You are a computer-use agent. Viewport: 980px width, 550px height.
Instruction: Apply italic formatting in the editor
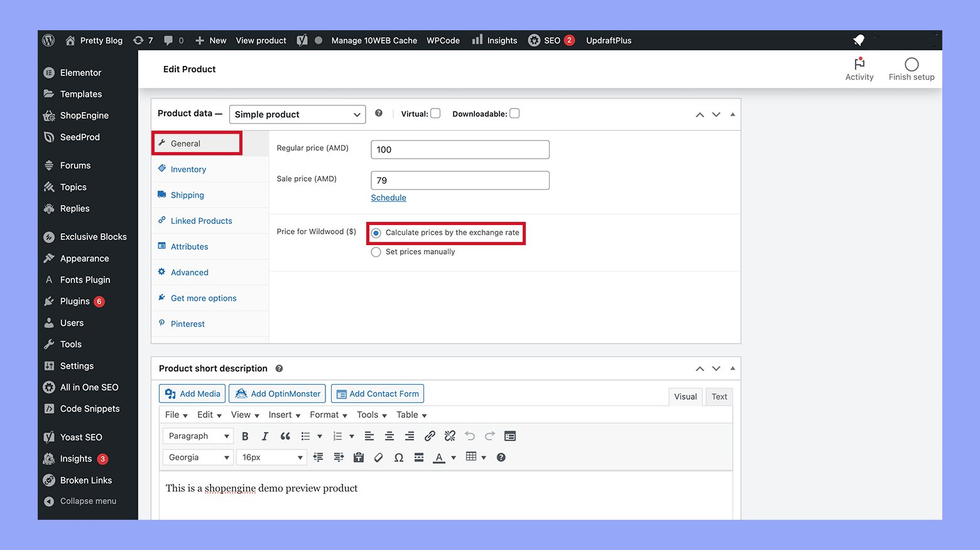tap(265, 436)
